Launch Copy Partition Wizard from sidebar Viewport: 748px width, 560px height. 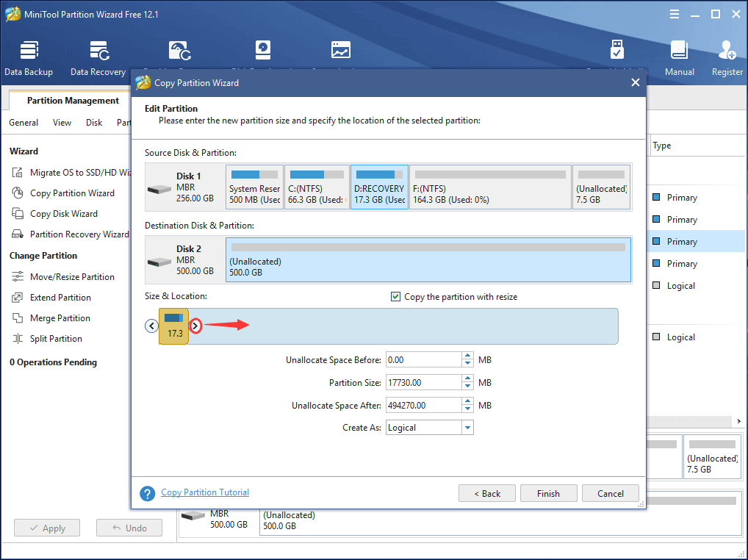72,193
